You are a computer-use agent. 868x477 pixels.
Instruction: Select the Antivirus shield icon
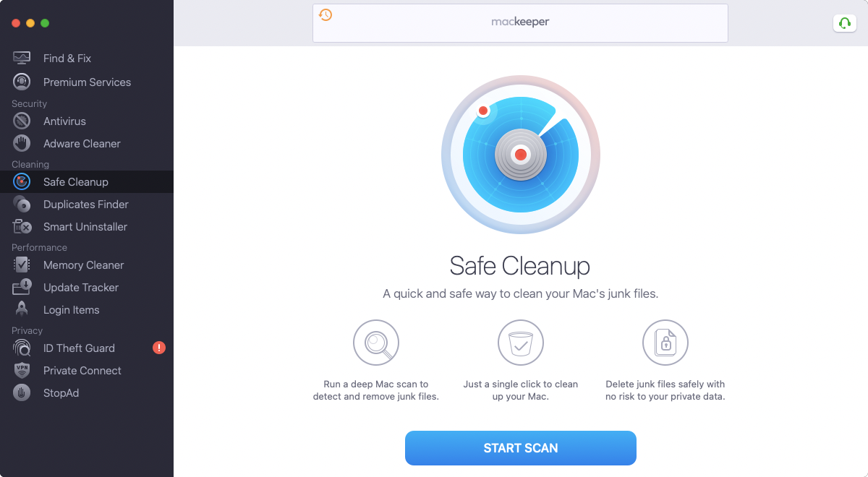click(22, 121)
